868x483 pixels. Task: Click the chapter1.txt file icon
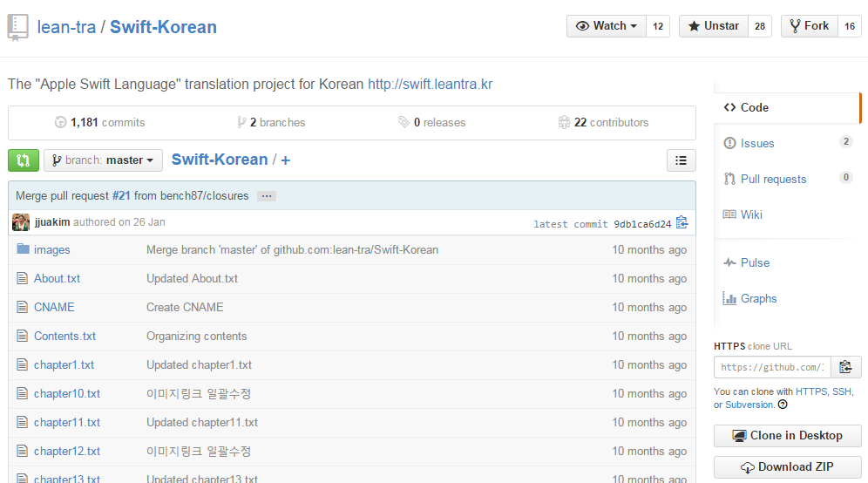point(22,364)
